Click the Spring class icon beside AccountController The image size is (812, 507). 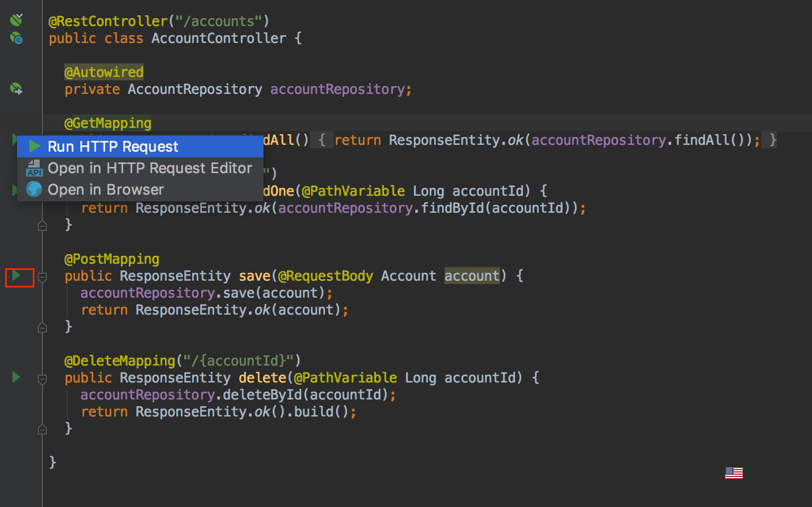16,38
